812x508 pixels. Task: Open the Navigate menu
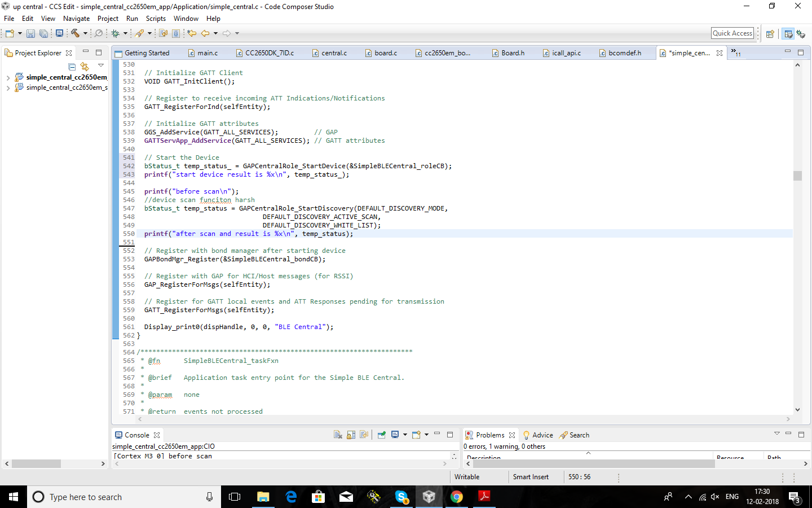click(77, 19)
